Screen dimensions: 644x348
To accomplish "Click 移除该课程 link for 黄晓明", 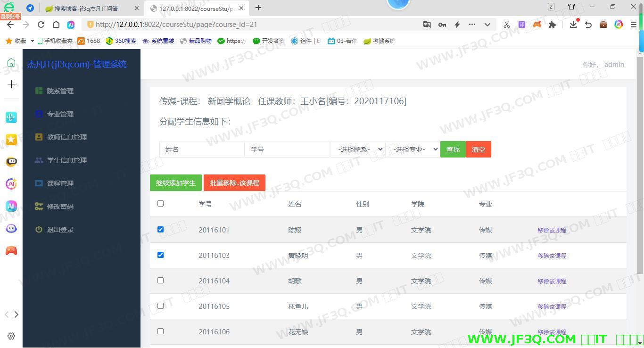I will (x=552, y=256).
